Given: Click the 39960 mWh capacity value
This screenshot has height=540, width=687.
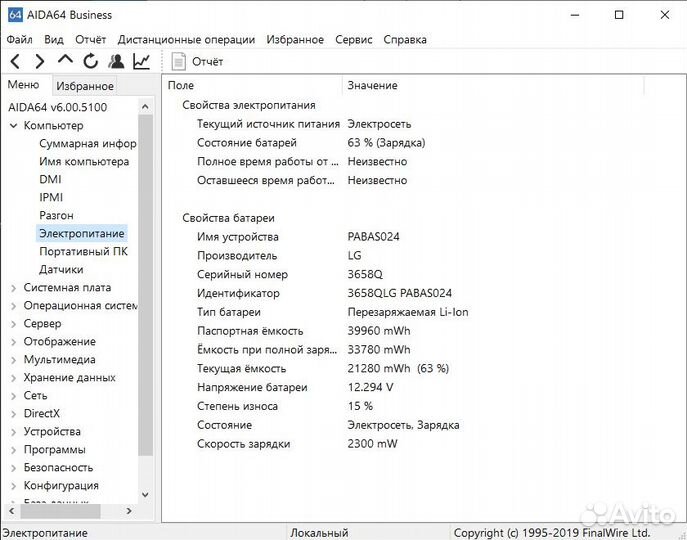Looking at the screenshot, I should point(379,331).
